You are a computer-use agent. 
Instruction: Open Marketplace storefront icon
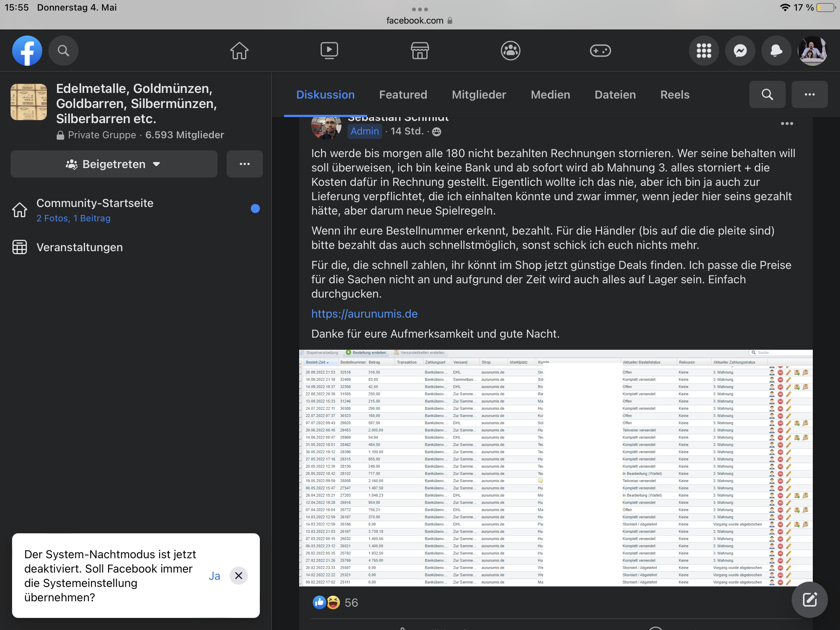click(x=420, y=51)
